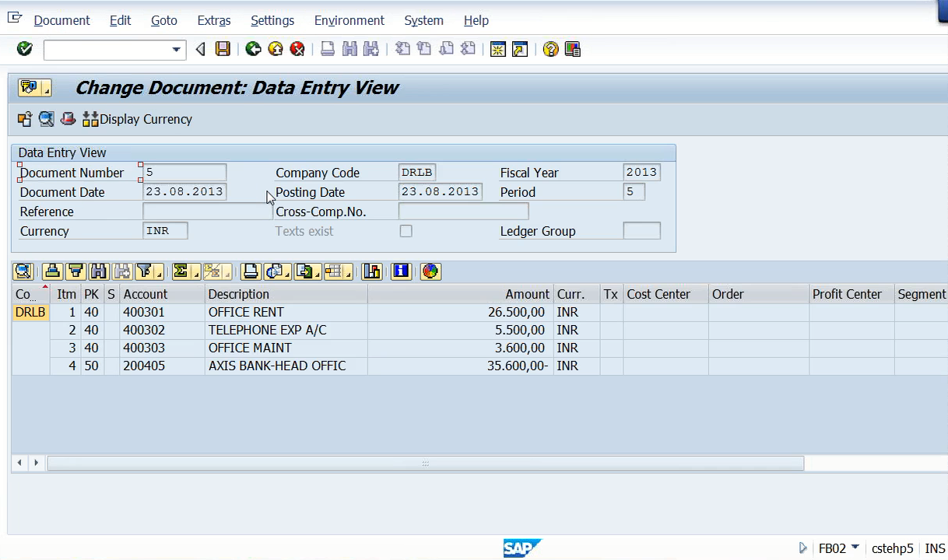Expand the dropdown arrow beside the filter funnel
The image size is (948, 560).
tap(159, 272)
